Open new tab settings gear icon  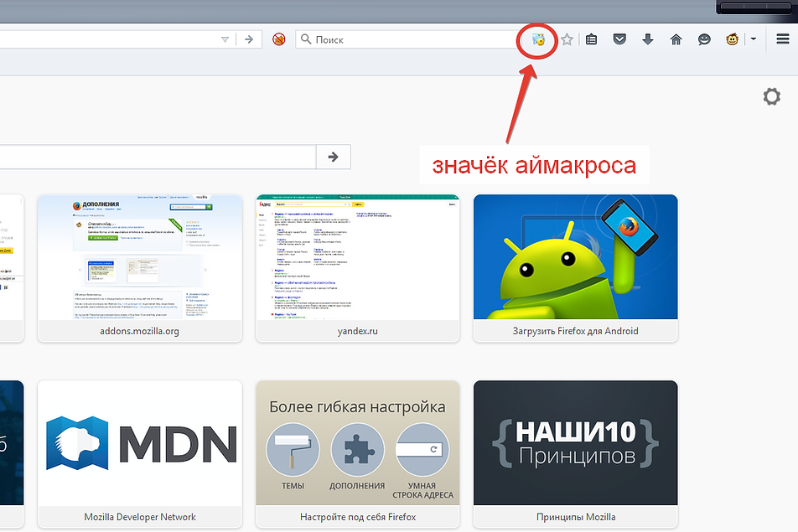pos(771,96)
